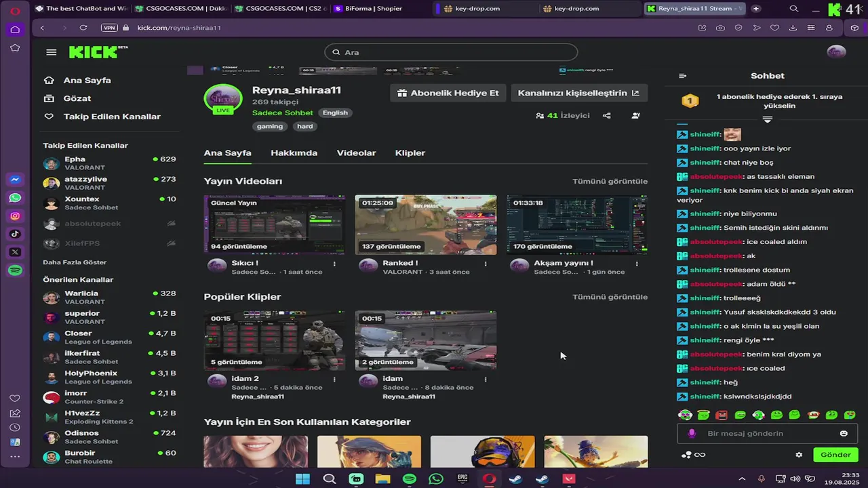868x488 pixels.
Task: Open Warlicia recommended channel
Action: (x=109, y=298)
